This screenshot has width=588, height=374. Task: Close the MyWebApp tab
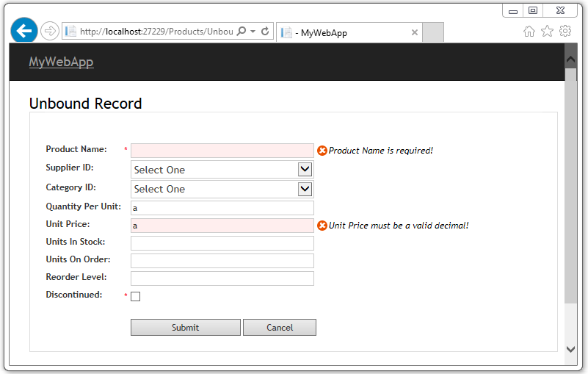click(x=414, y=32)
